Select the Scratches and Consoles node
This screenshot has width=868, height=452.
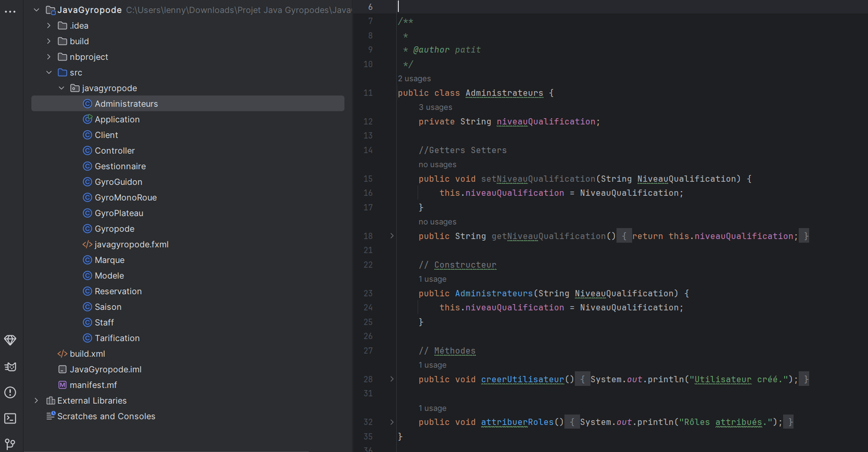coord(106,416)
